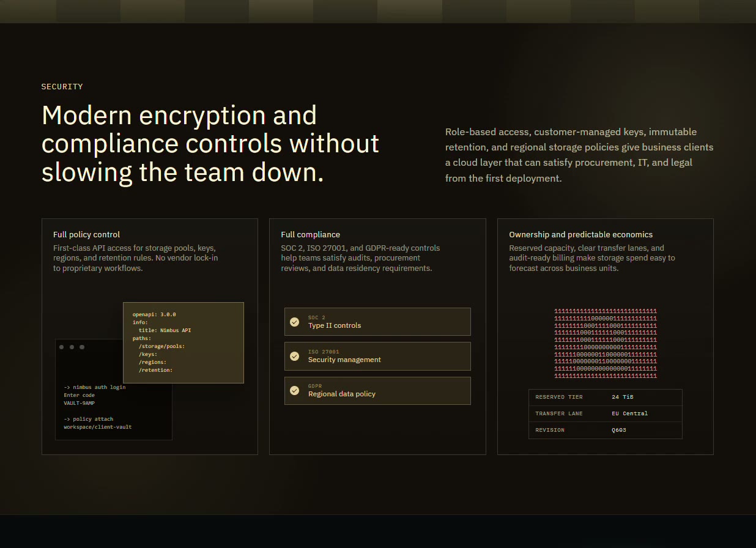Click the binary digits cloud graphic

point(606,343)
